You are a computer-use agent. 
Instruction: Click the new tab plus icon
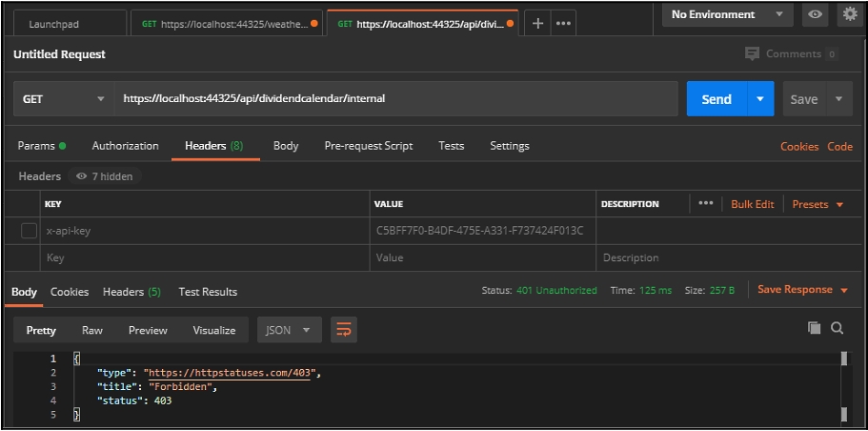coord(537,23)
